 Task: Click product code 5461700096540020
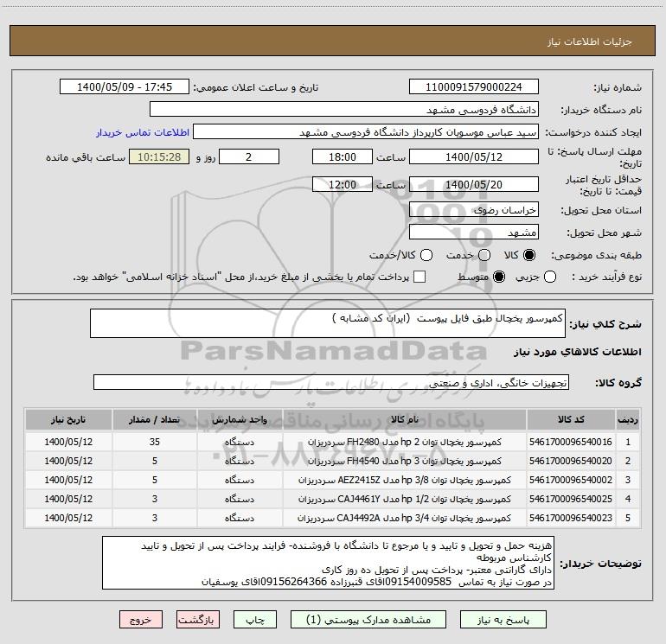point(571,461)
